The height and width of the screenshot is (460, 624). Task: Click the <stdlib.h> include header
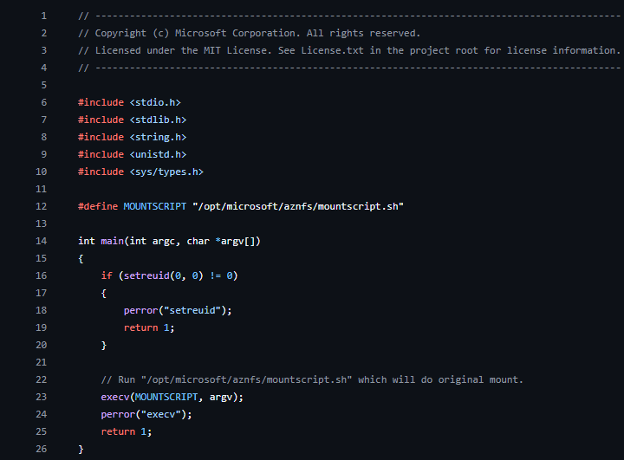157,120
